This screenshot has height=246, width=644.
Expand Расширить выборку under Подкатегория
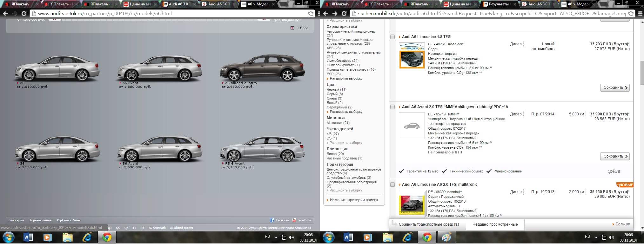(x=346, y=190)
